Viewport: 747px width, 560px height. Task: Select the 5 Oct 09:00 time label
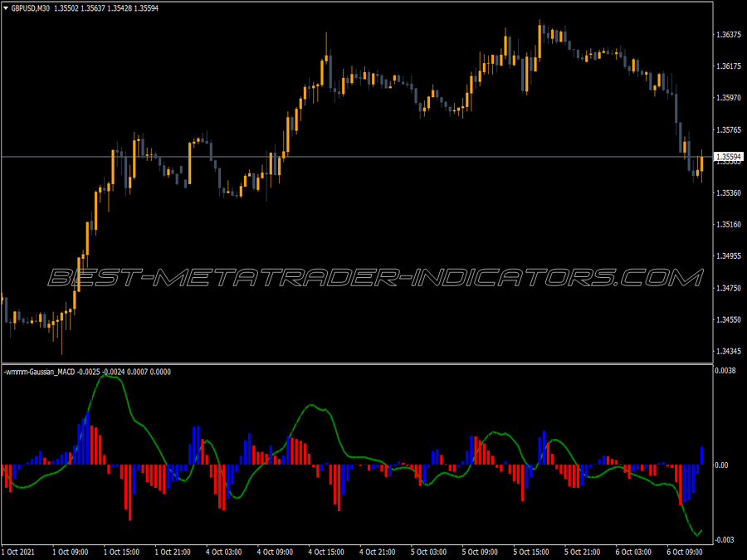click(x=480, y=552)
